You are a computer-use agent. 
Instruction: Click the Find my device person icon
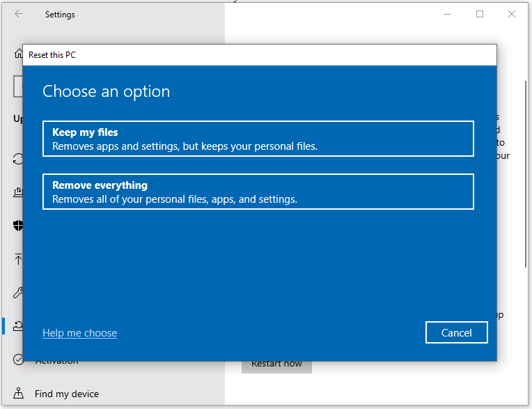pos(18,394)
